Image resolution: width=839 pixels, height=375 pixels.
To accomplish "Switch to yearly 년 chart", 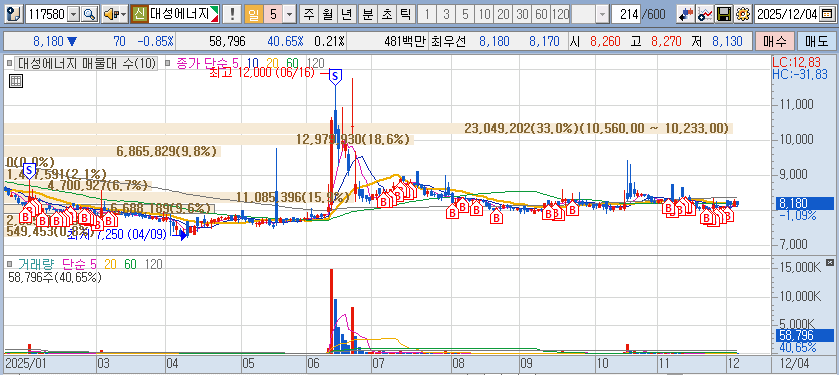I will (x=346, y=14).
